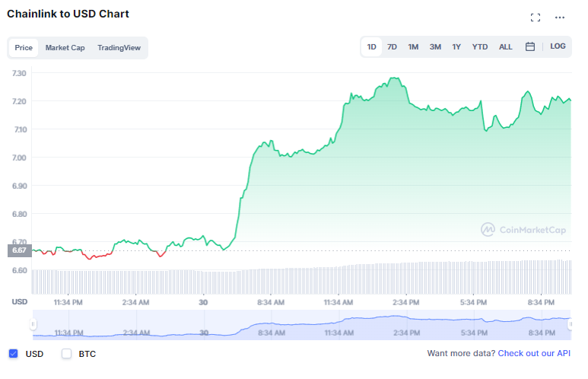Open the three-dot more options menu
The width and height of the screenshot is (588, 379).
[560, 18]
